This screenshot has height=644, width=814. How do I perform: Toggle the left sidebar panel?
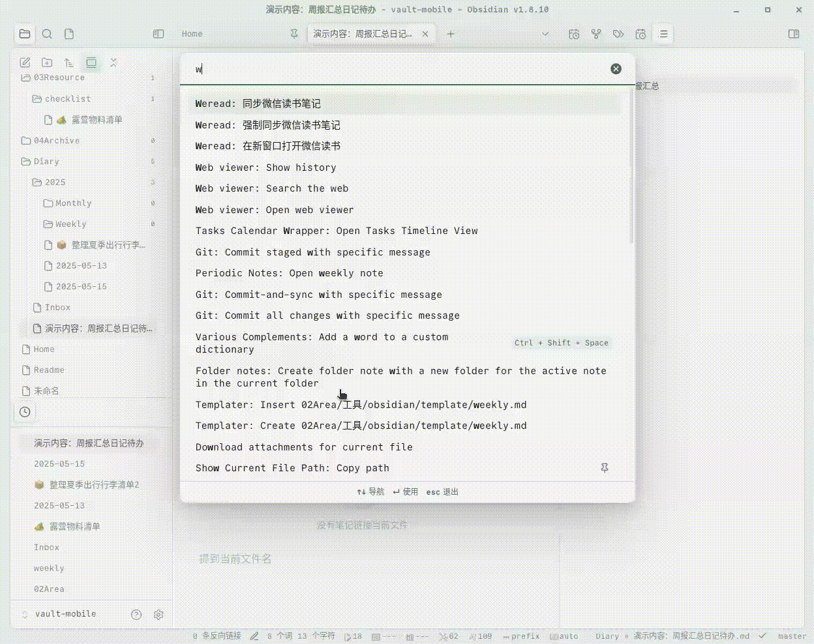[x=158, y=34]
